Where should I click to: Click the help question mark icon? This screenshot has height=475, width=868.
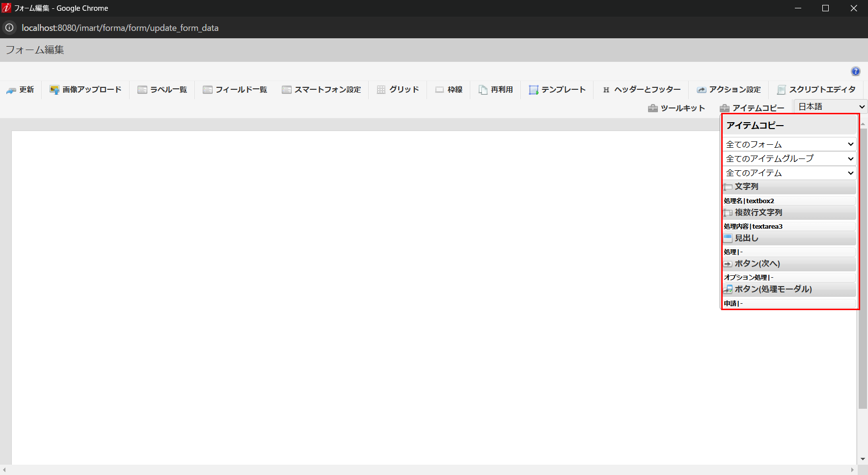(856, 72)
